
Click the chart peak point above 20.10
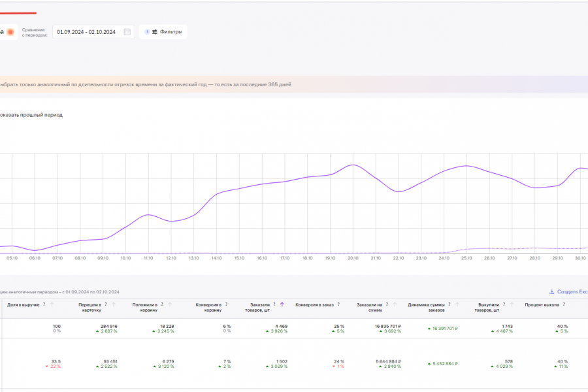click(353, 165)
